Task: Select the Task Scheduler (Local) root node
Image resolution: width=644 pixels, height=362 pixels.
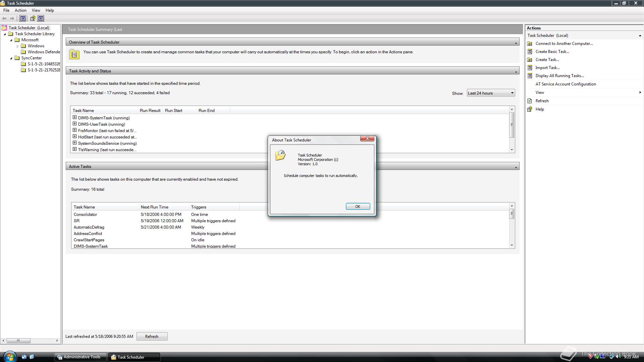Action: coord(29,28)
